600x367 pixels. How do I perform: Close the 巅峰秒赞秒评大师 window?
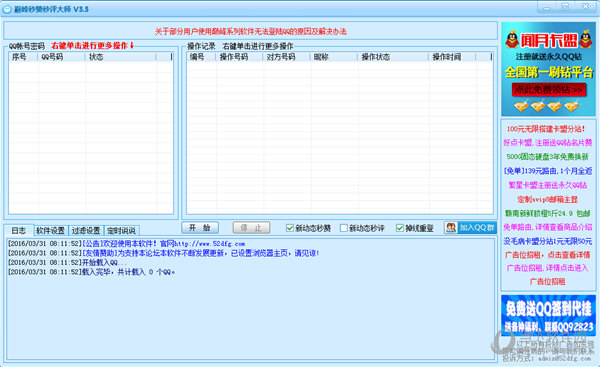[x=585, y=7]
